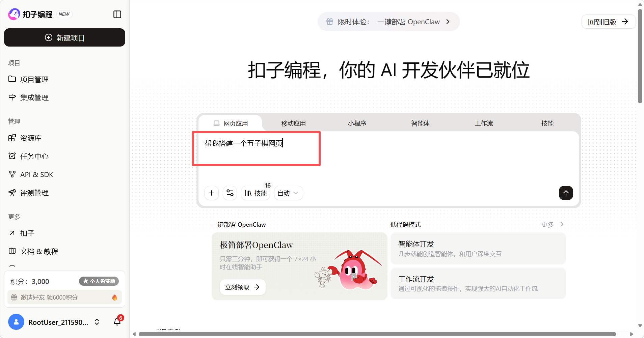
Task: Click the 集成管理 sign icon
Action: click(12, 97)
